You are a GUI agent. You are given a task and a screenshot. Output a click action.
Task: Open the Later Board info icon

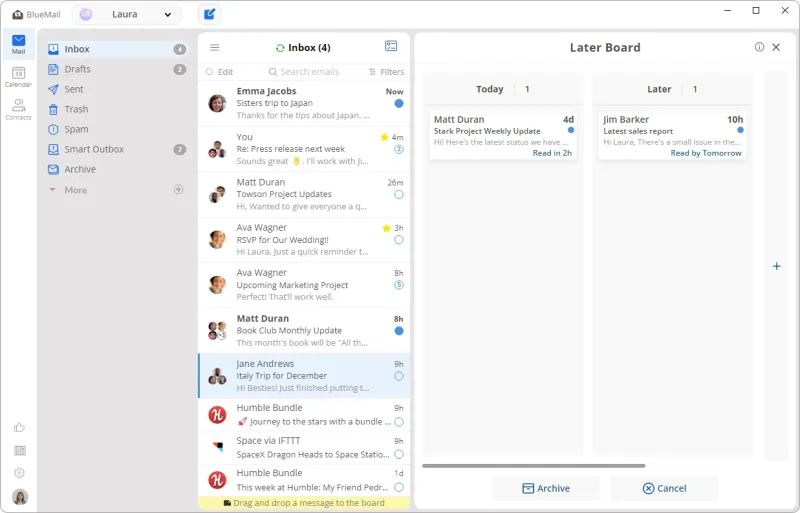[x=759, y=47]
